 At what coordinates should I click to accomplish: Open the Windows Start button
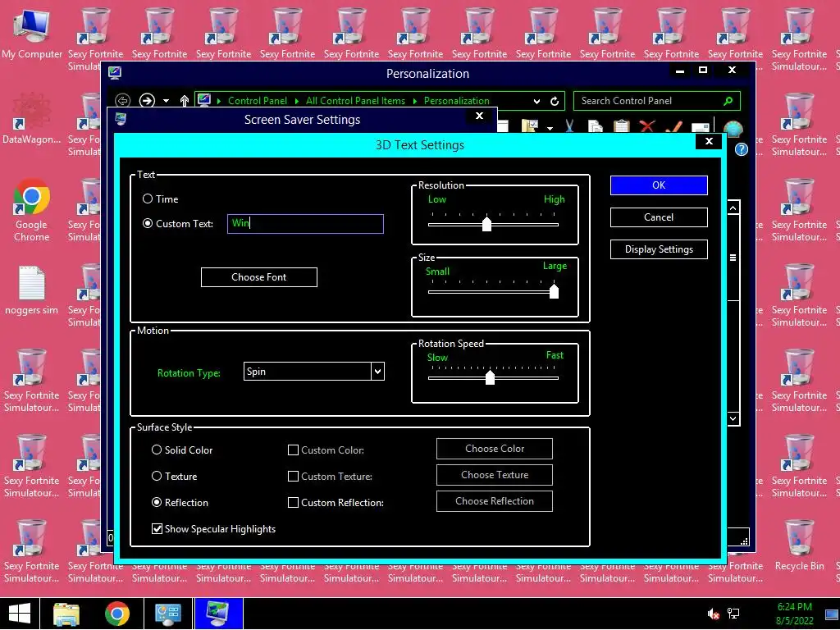coord(20,614)
